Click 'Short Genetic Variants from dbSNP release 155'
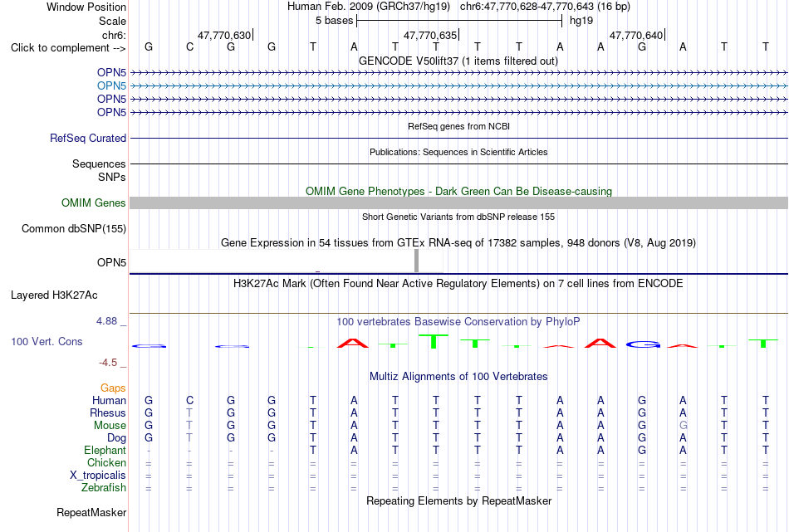Viewport: 789px width, 532px height. coord(458,217)
